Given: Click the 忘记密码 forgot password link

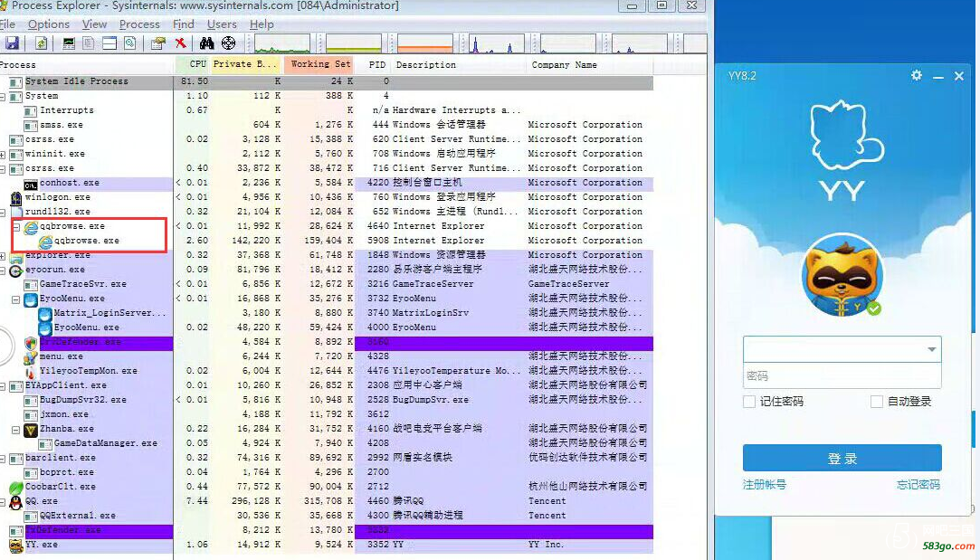Looking at the screenshot, I should (918, 484).
